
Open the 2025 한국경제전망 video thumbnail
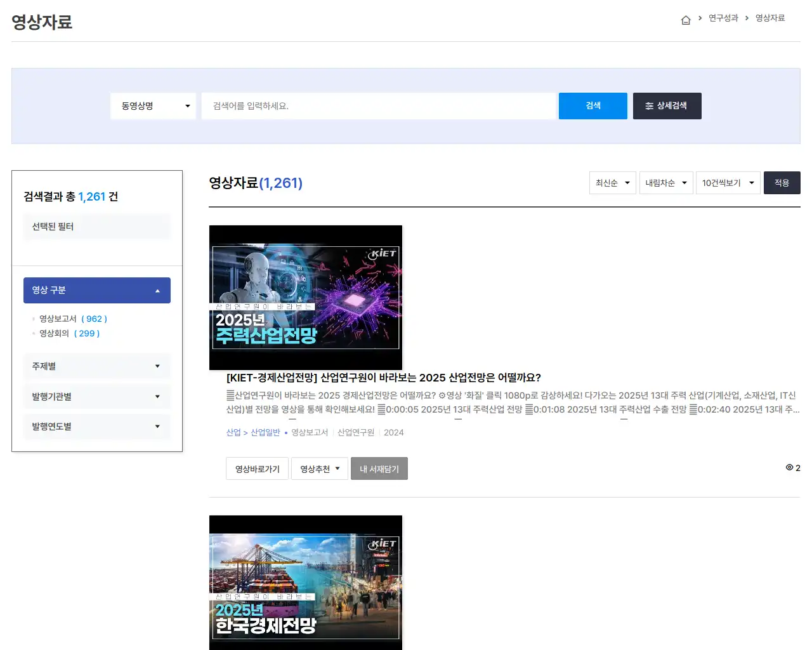305,582
